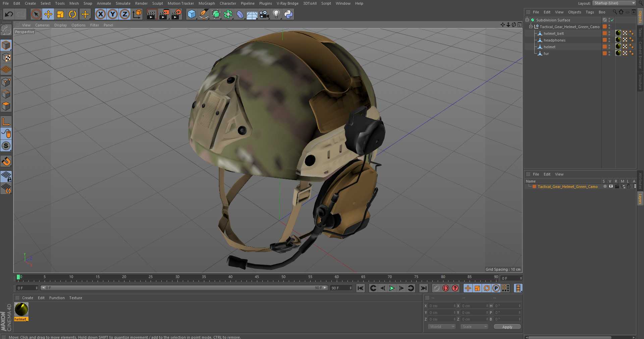The height and width of the screenshot is (339, 644).
Task: Open the Character menu
Action: tap(228, 3)
